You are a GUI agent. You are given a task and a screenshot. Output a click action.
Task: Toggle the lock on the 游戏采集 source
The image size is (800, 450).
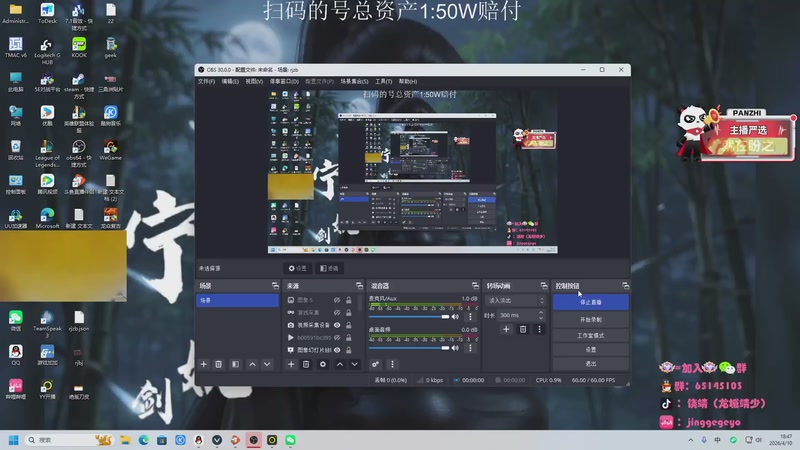pyautogui.click(x=348, y=312)
